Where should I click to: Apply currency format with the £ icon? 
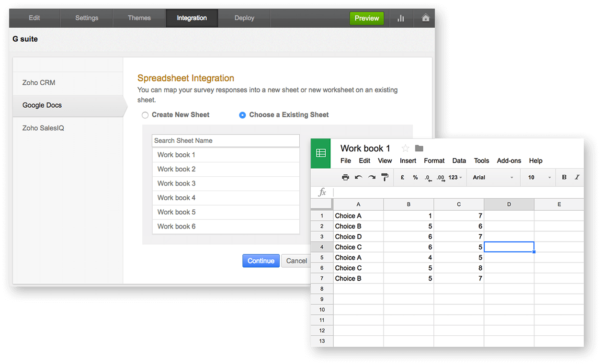click(402, 177)
